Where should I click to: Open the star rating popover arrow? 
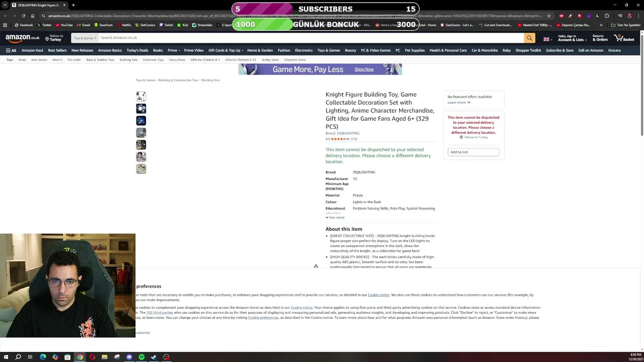(x=347, y=139)
